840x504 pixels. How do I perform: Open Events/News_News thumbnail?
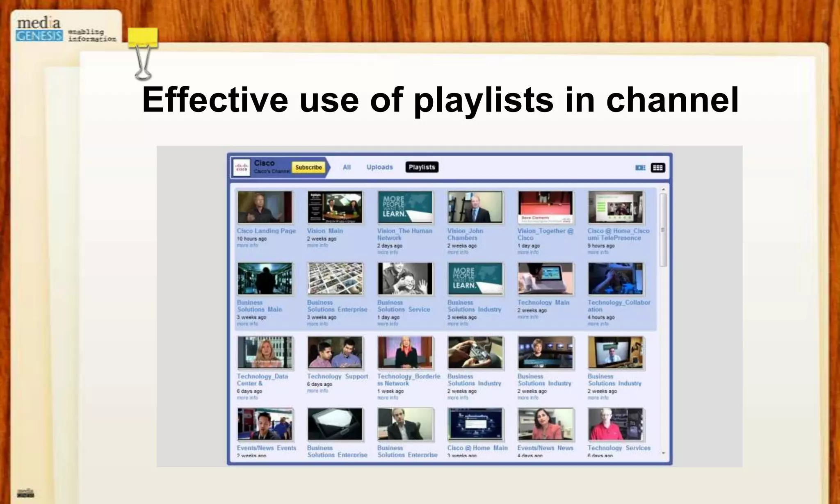click(545, 424)
